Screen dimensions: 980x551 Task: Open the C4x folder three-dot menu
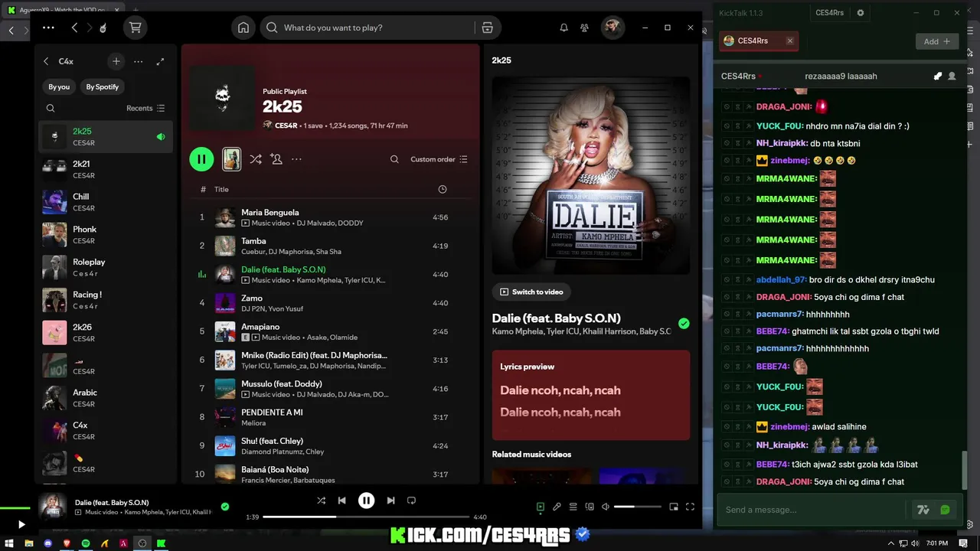pyautogui.click(x=138, y=61)
